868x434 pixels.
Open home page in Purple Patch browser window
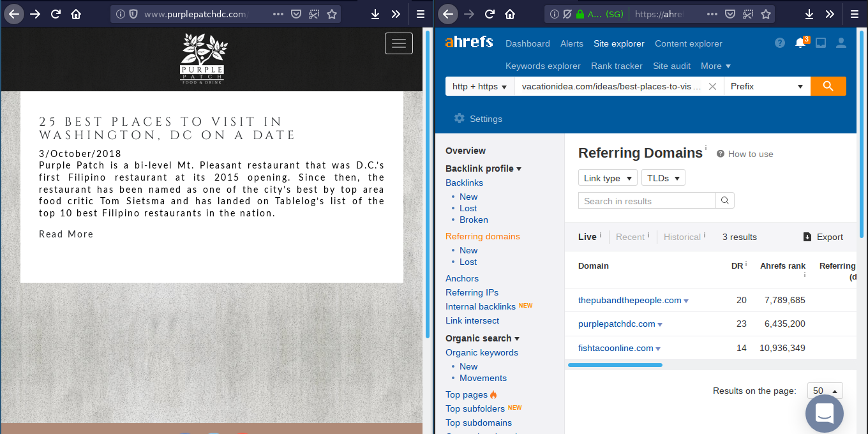coord(76,14)
